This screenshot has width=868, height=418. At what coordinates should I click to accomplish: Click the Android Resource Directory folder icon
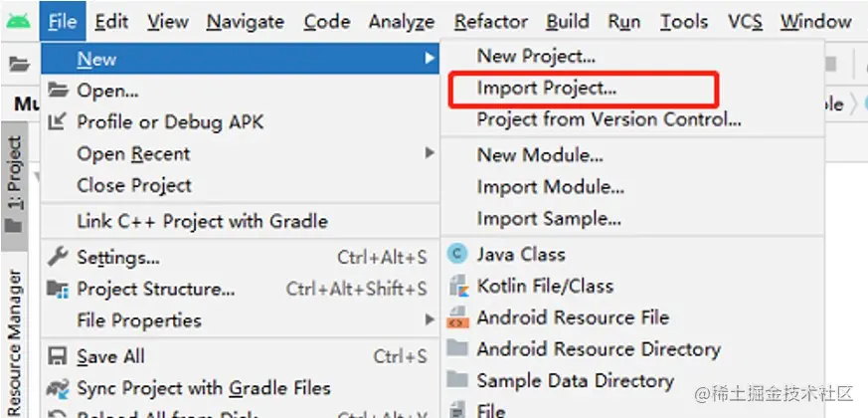pos(457,348)
